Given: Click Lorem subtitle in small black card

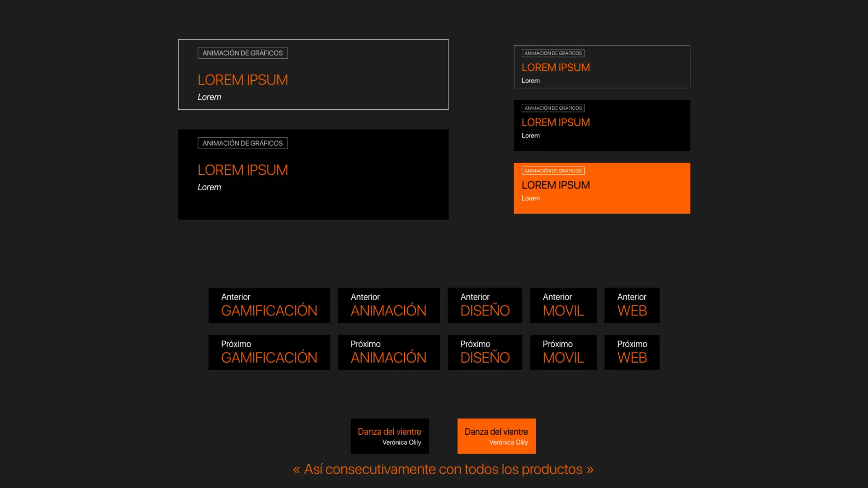Looking at the screenshot, I should (531, 136).
